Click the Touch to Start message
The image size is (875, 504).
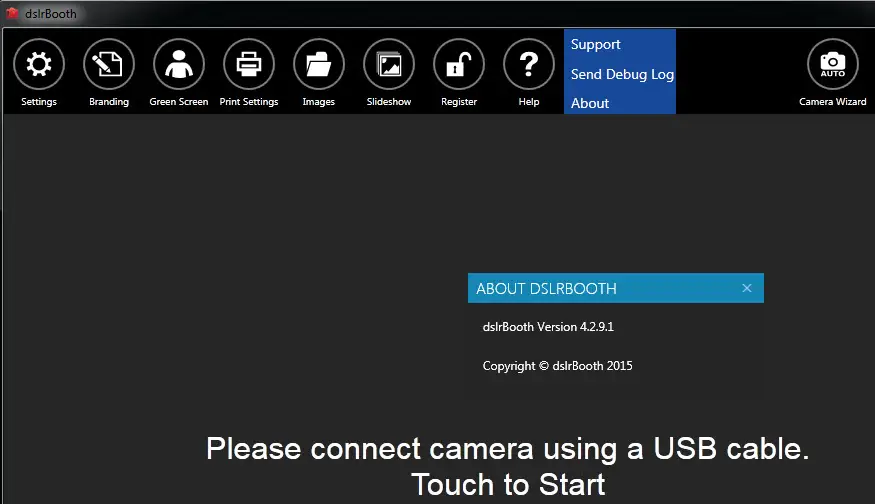pos(508,484)
